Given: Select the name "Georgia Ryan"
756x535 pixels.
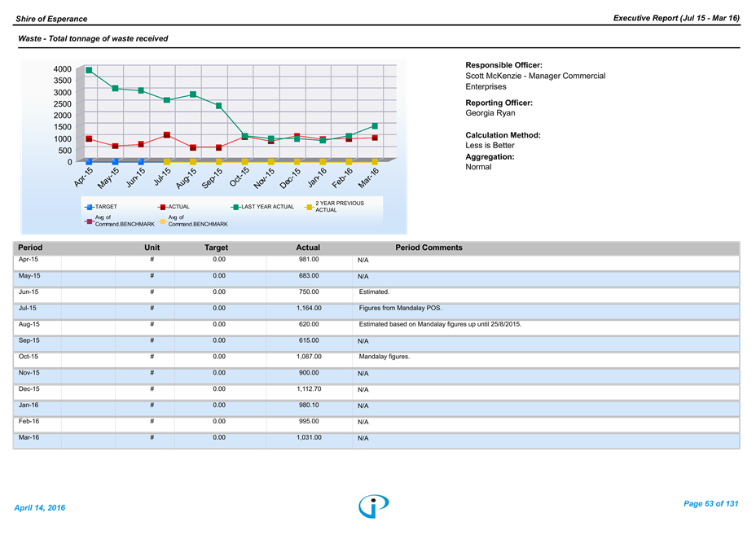Looking at the screenshot, I should (490, 113).
